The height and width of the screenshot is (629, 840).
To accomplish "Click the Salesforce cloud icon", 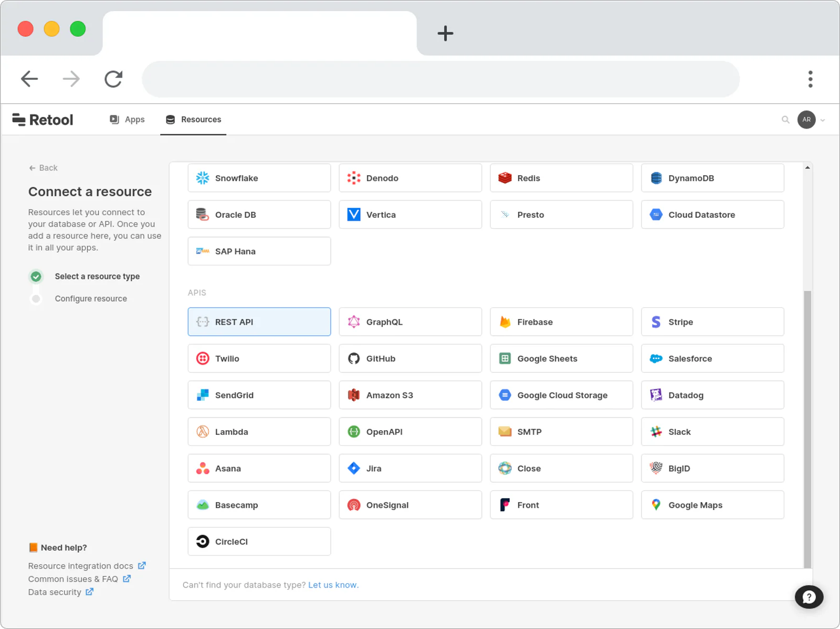I will pos(656,358).
